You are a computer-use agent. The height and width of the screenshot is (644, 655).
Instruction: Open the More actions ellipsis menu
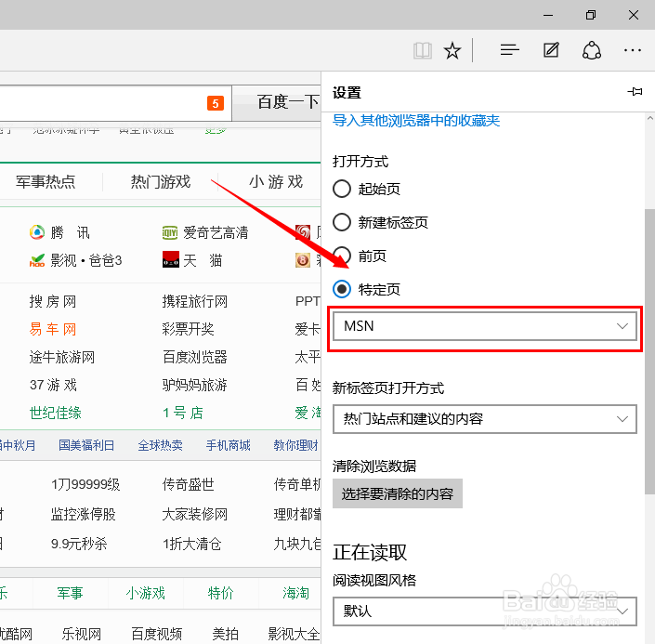point(633,50)
